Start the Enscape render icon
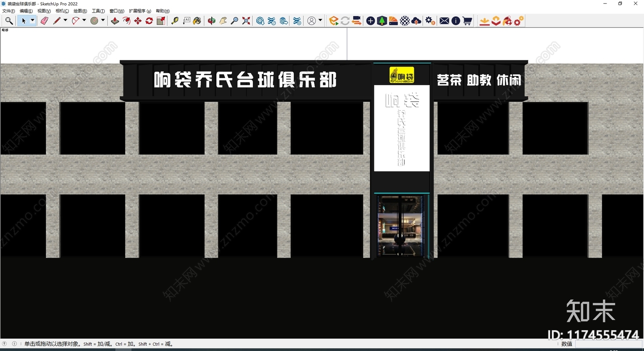Image resolution: width=644 pixels, height=351 pixels. point(334,21)
